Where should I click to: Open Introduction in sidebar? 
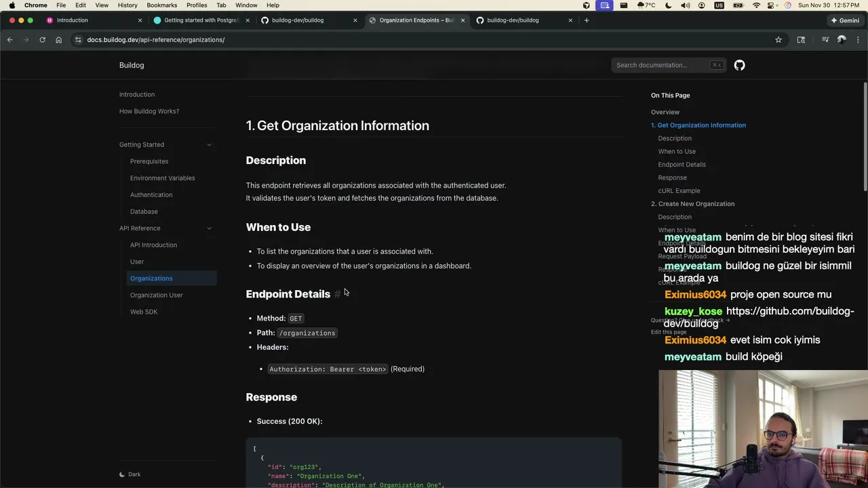tap(137, 95)
